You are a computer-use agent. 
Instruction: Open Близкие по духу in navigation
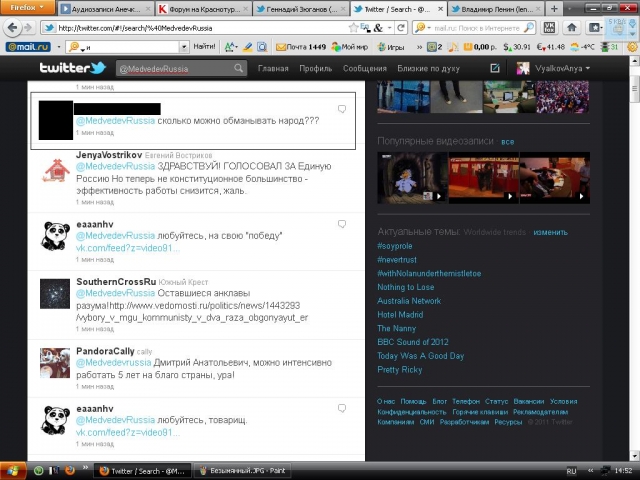429,68
